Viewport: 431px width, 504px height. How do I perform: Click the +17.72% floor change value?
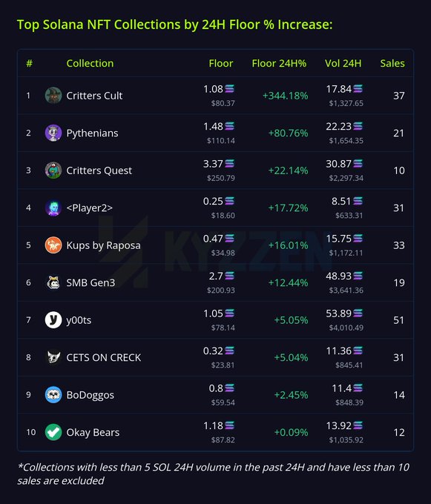pyautogui.click(x=288, y=208)
